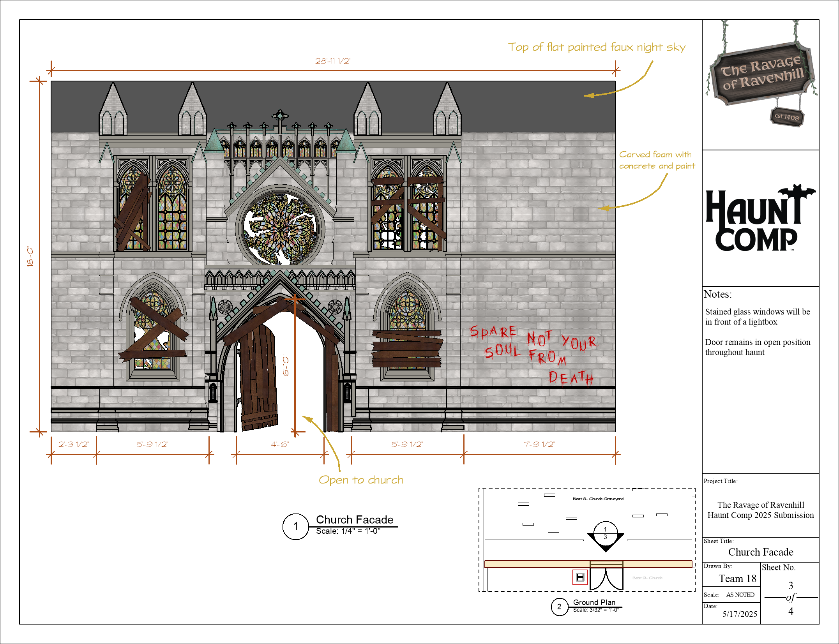This screenshot has width=839, height=644.
Task: Click the red-boxed H symbol on the ground plan
Action: tap(580, 577)
